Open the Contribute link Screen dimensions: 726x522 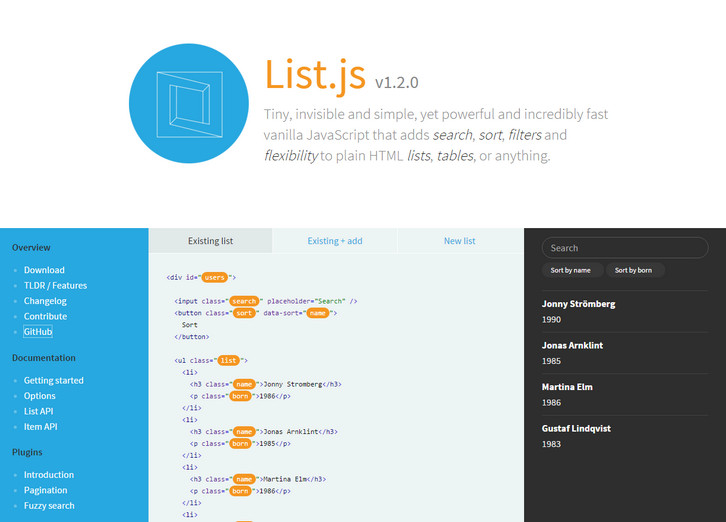click(x=45, y=317)
